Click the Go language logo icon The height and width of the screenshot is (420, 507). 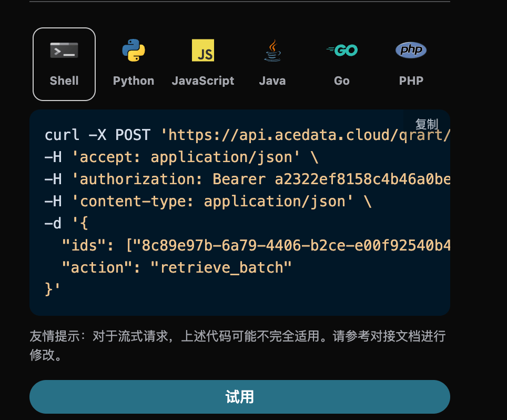[342, 51]
